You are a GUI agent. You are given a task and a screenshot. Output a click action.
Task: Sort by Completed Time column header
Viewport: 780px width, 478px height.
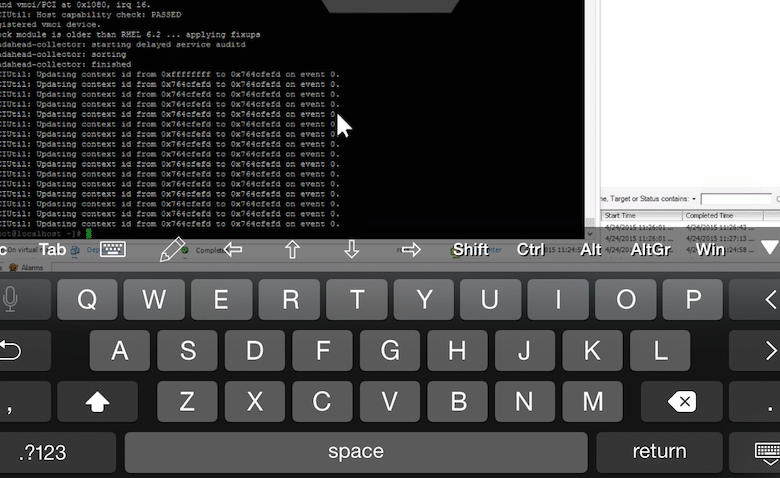tap(723, 215)
